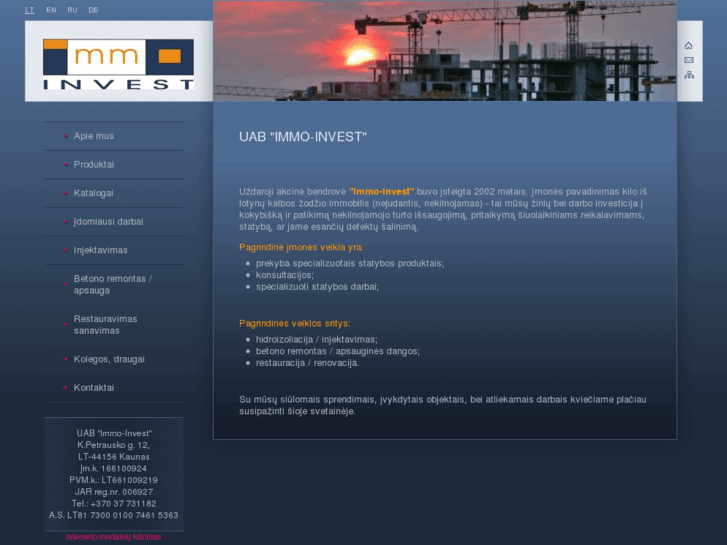This screenshot has width=727, height=545.
Task: Switch language to RU
Action: pyautogui.click(x=72, y=10)
